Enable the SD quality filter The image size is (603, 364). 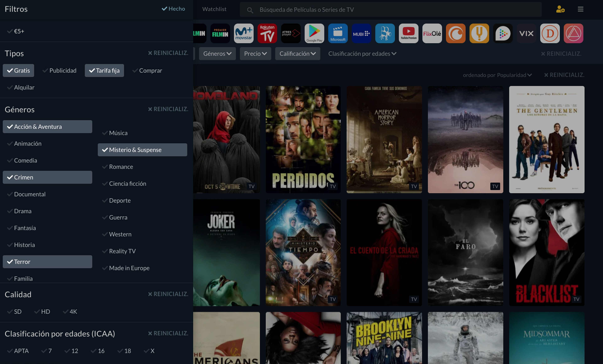(x=14, y=312)
